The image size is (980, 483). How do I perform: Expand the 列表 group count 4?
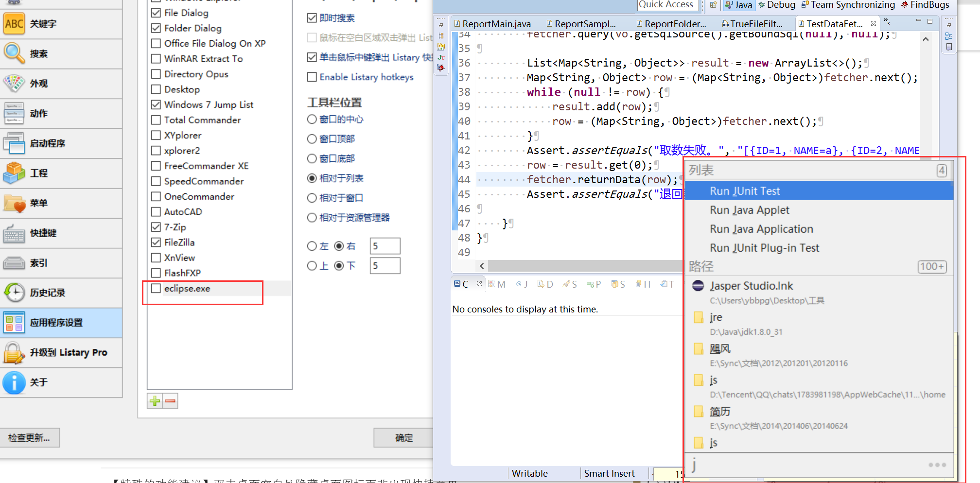tap(942, 171)
